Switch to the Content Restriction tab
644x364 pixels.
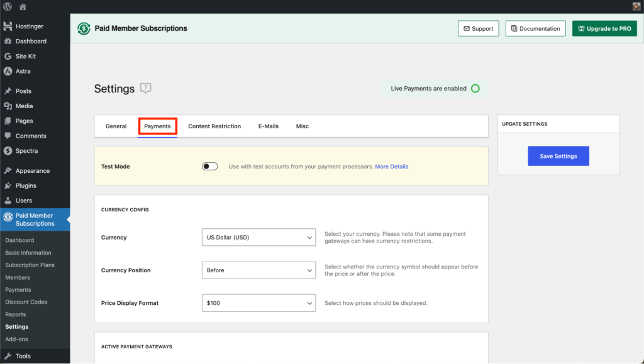pos(214,126)
